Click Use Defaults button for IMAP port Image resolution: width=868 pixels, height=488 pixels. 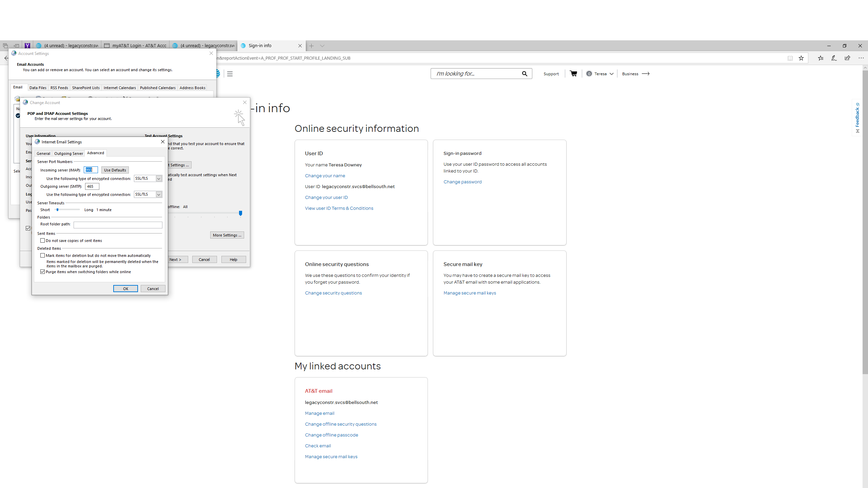[115, 170]
